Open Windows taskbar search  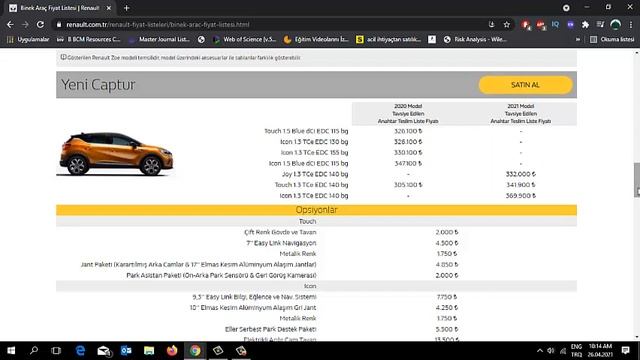pyautogui.click(x=34, y=351)
